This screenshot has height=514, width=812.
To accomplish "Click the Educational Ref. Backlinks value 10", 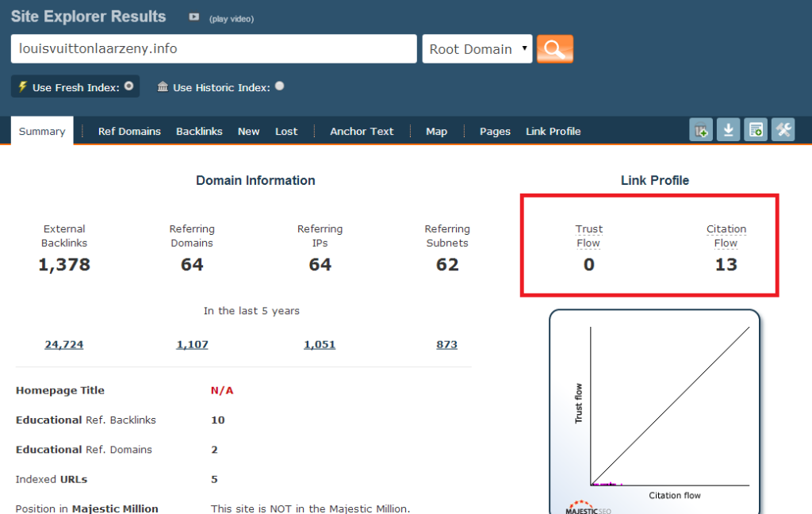I will (x=218, y=420).
